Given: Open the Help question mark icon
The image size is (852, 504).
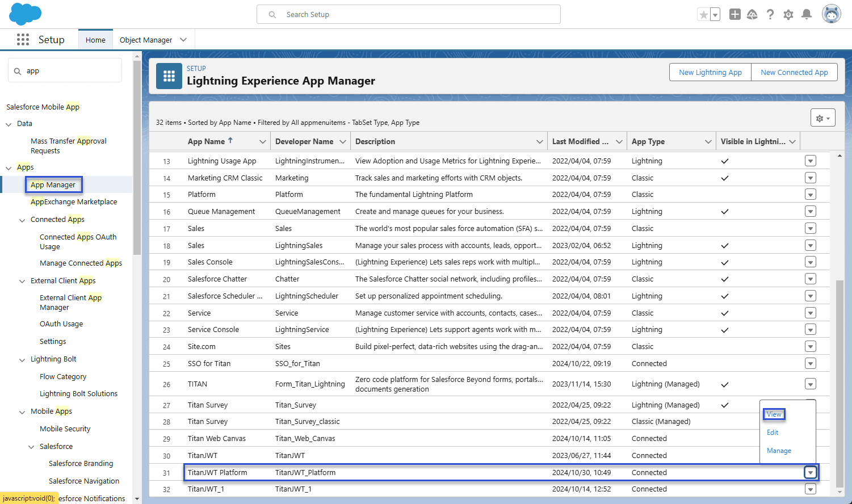Looking at the screenshot, I should click(770, 14).
